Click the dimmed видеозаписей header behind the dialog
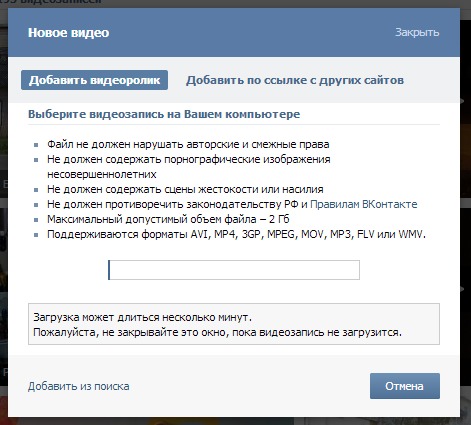The image size is (471, 425). [50, 2]
